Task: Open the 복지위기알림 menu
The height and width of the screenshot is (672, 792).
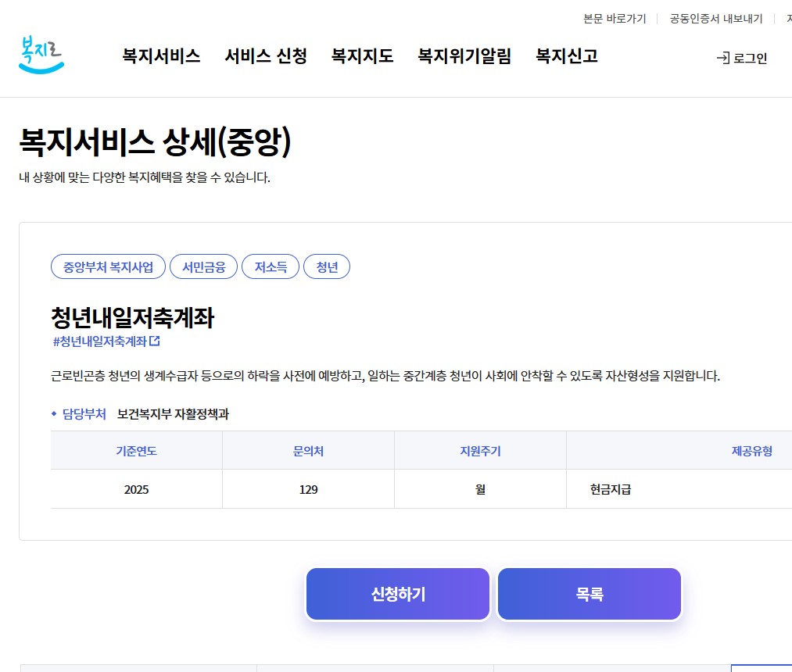Action: point(464,56)
